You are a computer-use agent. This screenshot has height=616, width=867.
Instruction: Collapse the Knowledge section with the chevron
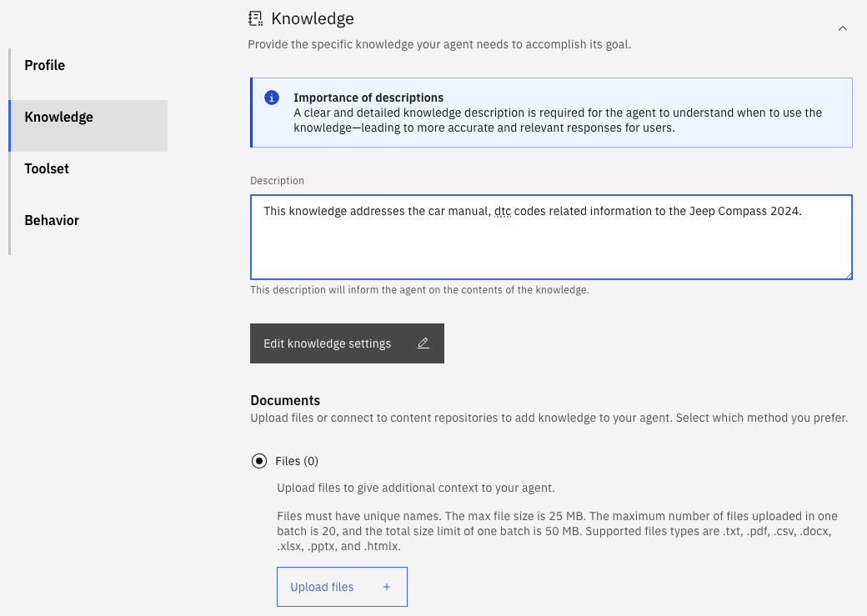[842, 28]
